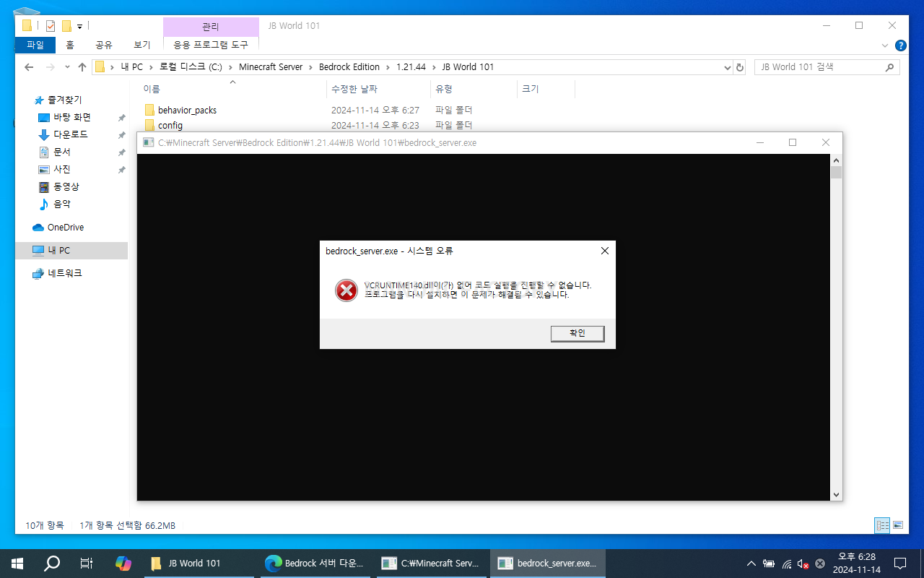The image size is (924, 578).
Task: Open Explorer help icon
Action: click(x=901, y=46)
